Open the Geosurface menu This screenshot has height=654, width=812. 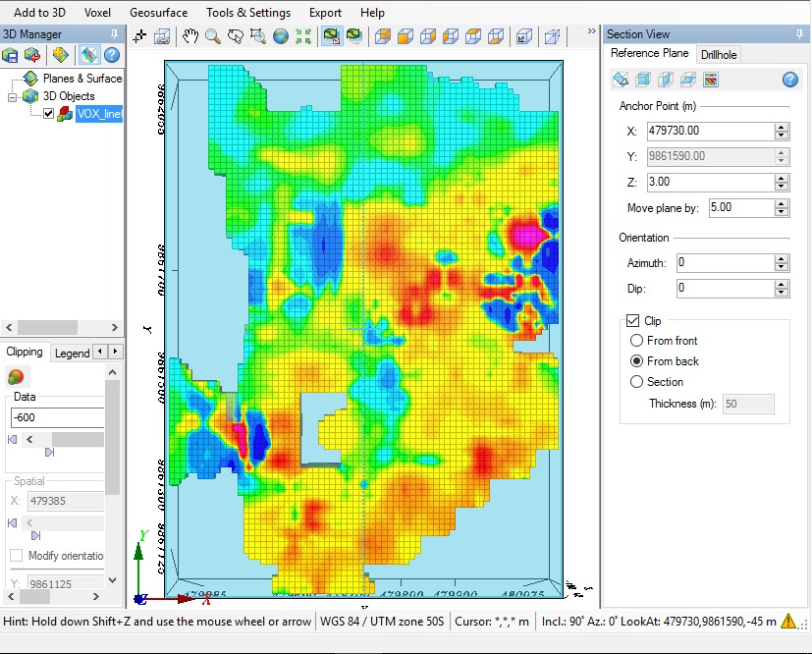tap(159, 13)
